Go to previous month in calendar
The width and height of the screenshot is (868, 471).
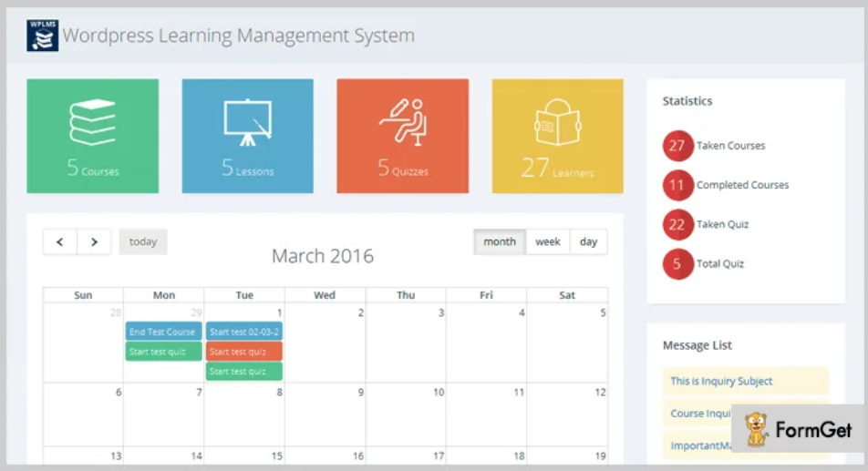click(60, 242)
